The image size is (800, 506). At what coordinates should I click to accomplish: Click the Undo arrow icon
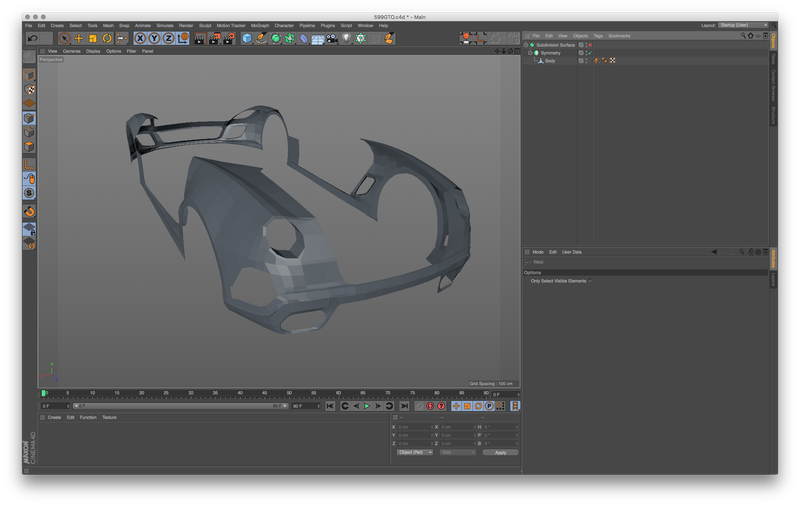33,38
